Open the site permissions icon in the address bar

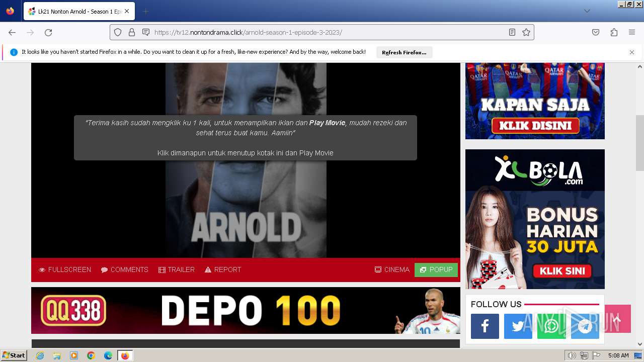[146, 32]
